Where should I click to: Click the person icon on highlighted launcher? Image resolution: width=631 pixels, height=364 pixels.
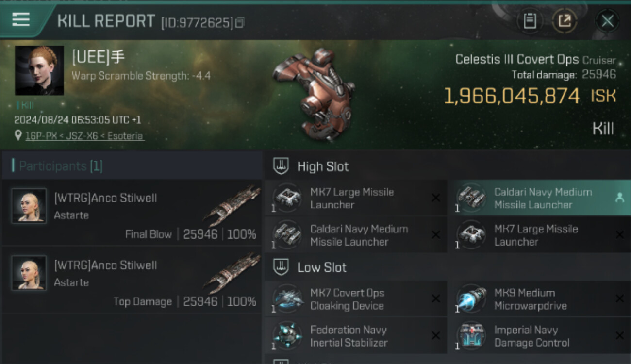[x=619, y=198]
